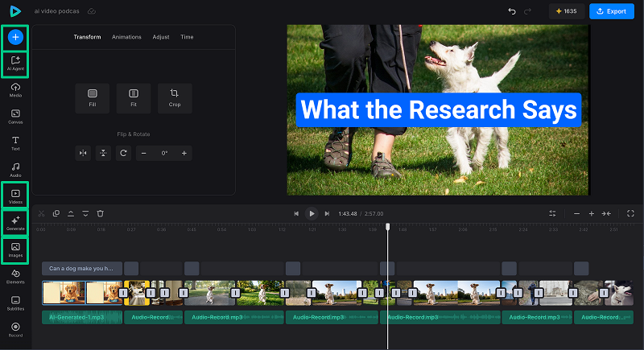Open the Subtitles panel
The width and height of the screenshot is (644, 350).
coord(15,303)
